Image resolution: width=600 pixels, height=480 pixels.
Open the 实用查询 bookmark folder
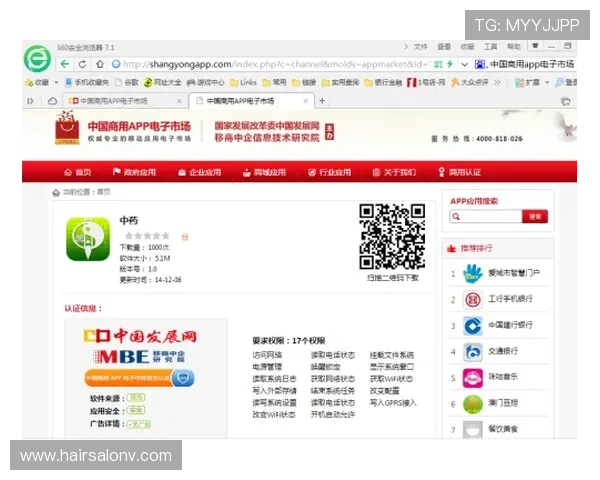click(x=340, y=82)
